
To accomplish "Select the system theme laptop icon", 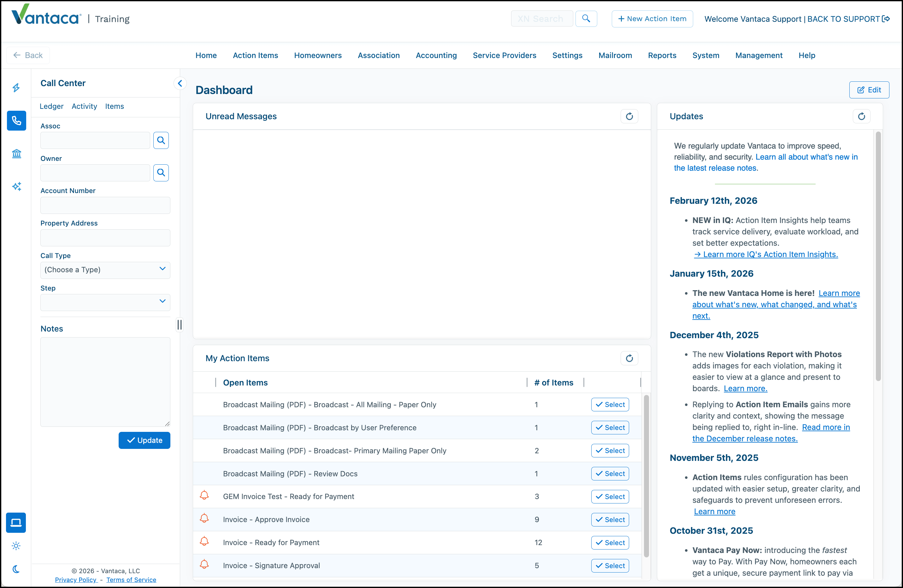I will (x=16, y=523).
